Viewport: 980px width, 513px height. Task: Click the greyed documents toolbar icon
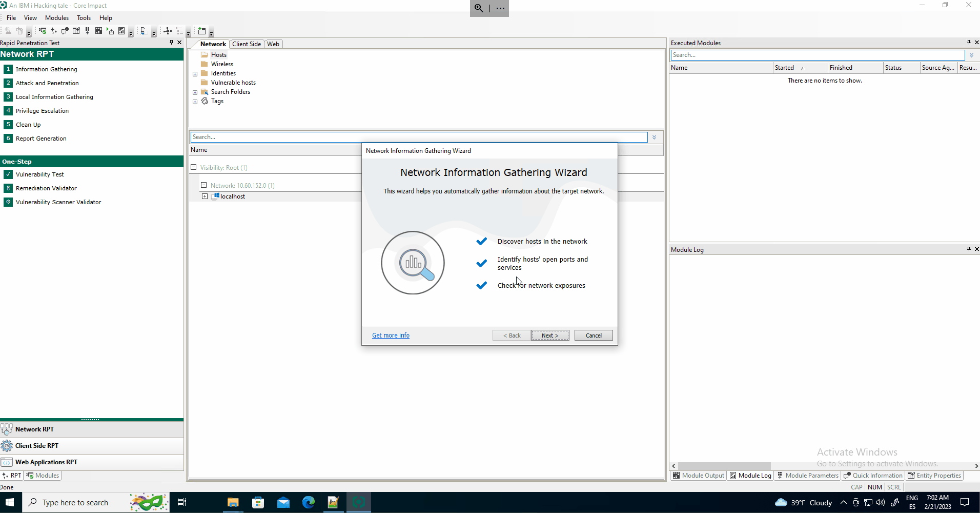(19, 31)
